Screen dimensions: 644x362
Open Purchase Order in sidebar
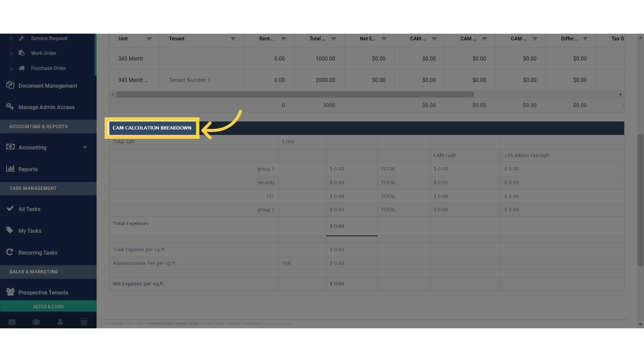click(48, 68)
